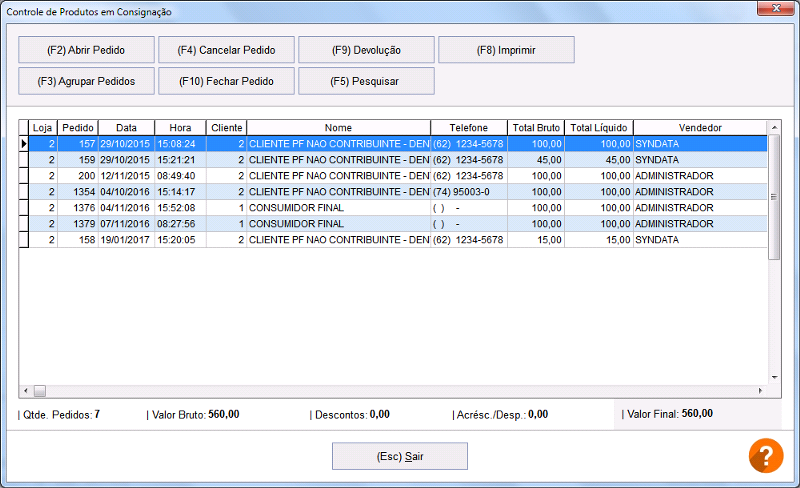Select order number 1354 cell
The image size is (800, 488).
(78, 192)
